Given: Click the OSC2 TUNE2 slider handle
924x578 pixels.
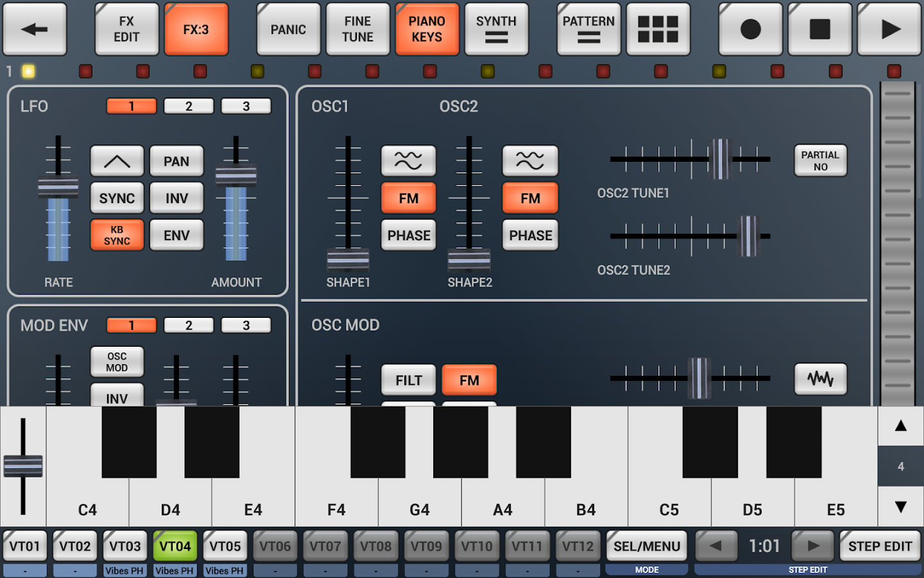Looking at the screenshot, I should pos(748,236).
